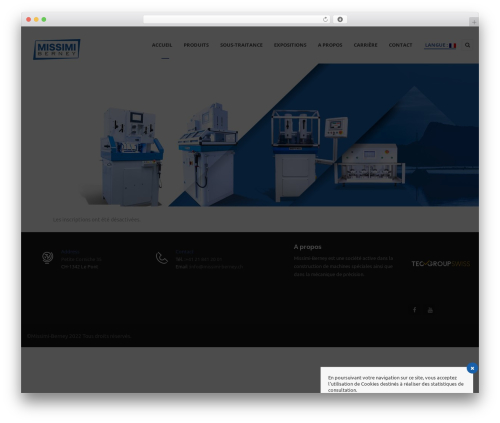Click the TecGroup Swiss logo
Image resolution: width=500 pixels, height=423 pixels.
tap(441, 264)
